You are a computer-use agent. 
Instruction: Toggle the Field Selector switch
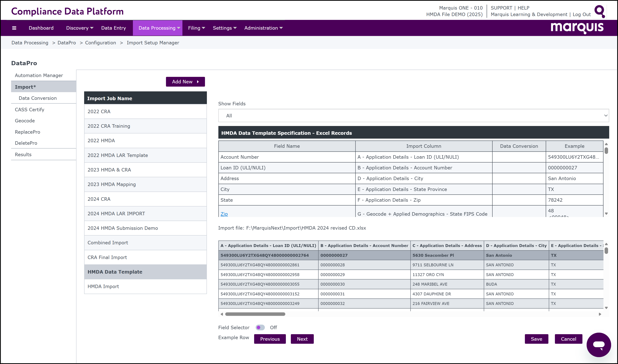pos(260,327)
